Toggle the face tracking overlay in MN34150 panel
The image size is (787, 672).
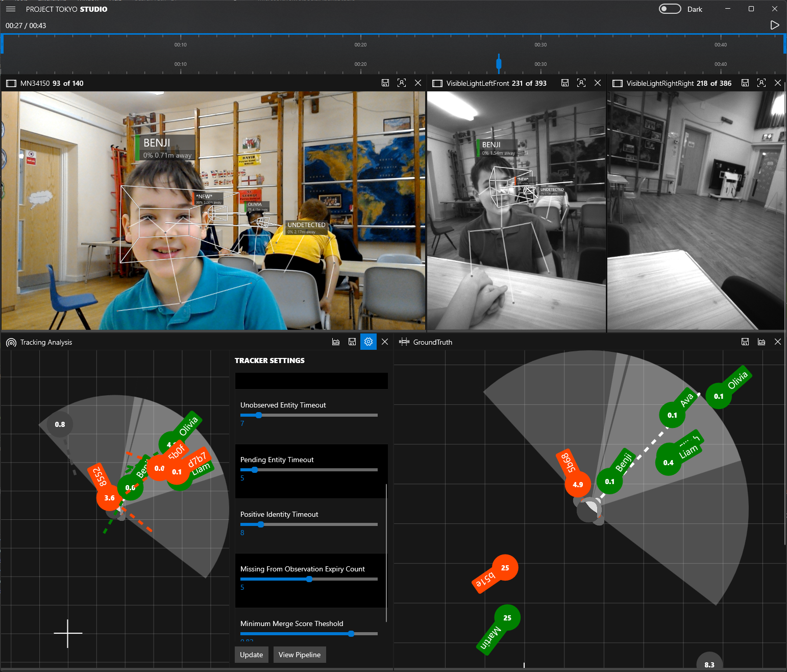[x=402, y=83]
